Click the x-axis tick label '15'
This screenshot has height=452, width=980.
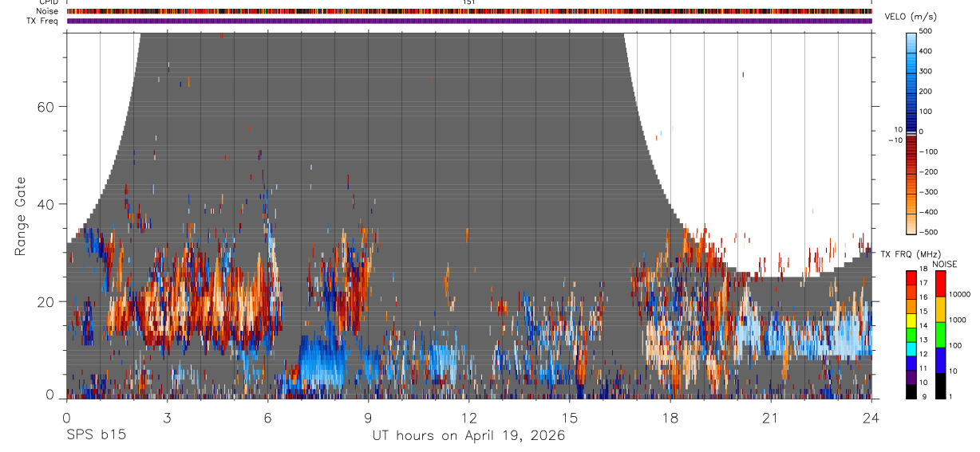[x=570, y=417]
